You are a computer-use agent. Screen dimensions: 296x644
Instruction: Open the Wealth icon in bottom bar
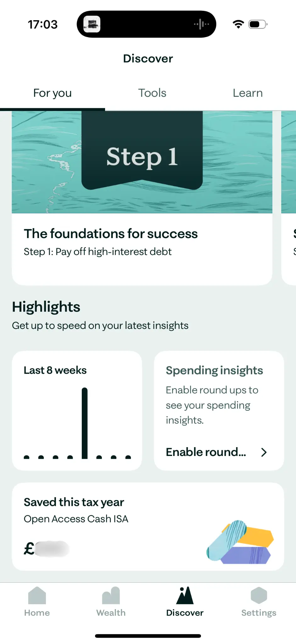pyautogui.click(x=111, y=596)
